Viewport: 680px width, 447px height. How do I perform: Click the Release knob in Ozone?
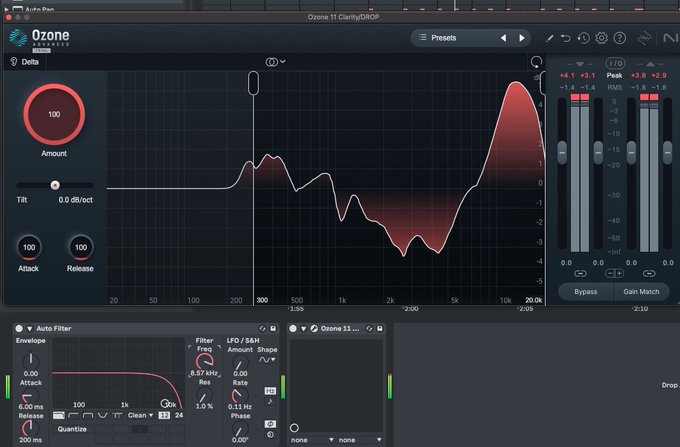[x=81, y=248]
